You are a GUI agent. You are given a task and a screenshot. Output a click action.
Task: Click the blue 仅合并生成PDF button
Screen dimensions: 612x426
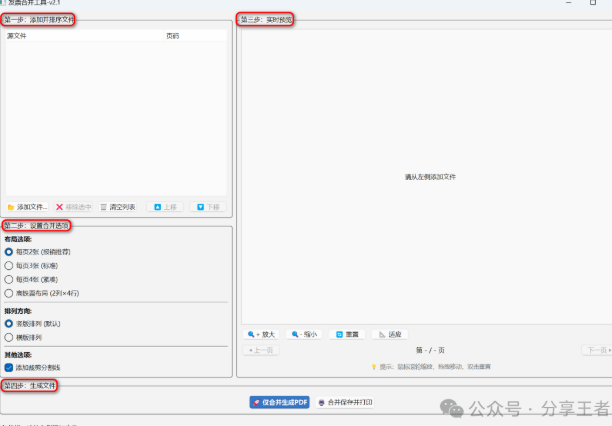coord(280,402)
